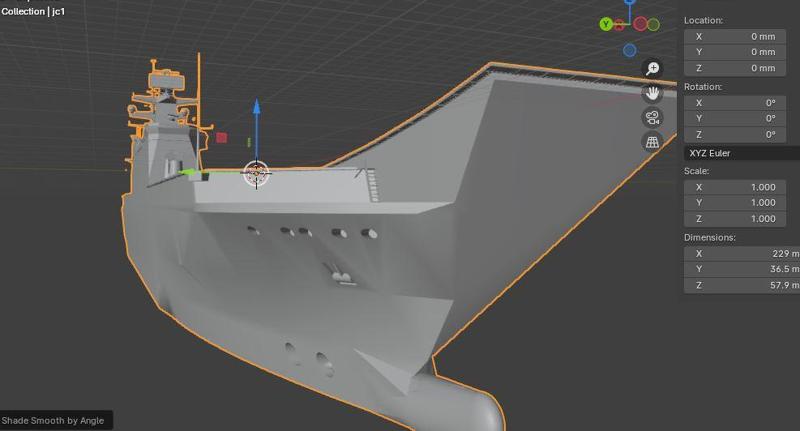Click the olive Y axis circle on gizmo
This screenshot has height=431, width=800.
(x=653, y=24)
